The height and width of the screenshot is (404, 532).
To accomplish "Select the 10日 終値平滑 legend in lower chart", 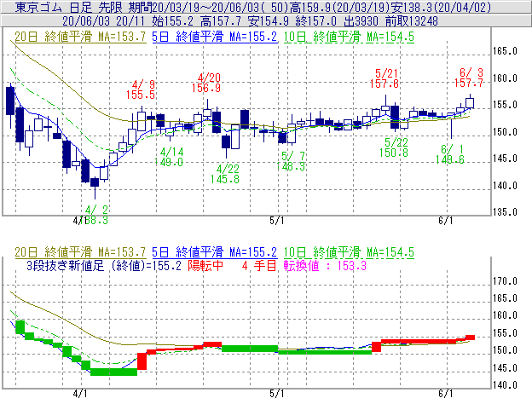I will point(349,252).
